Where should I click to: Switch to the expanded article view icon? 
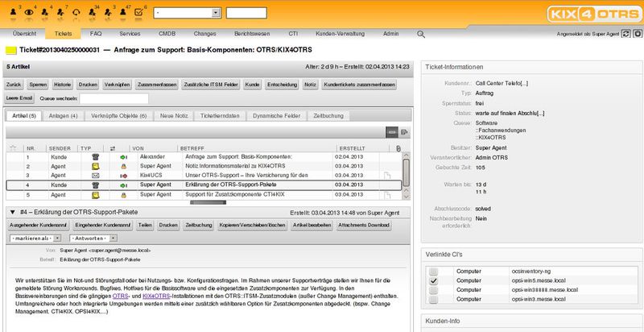click(x=404, y=132)
